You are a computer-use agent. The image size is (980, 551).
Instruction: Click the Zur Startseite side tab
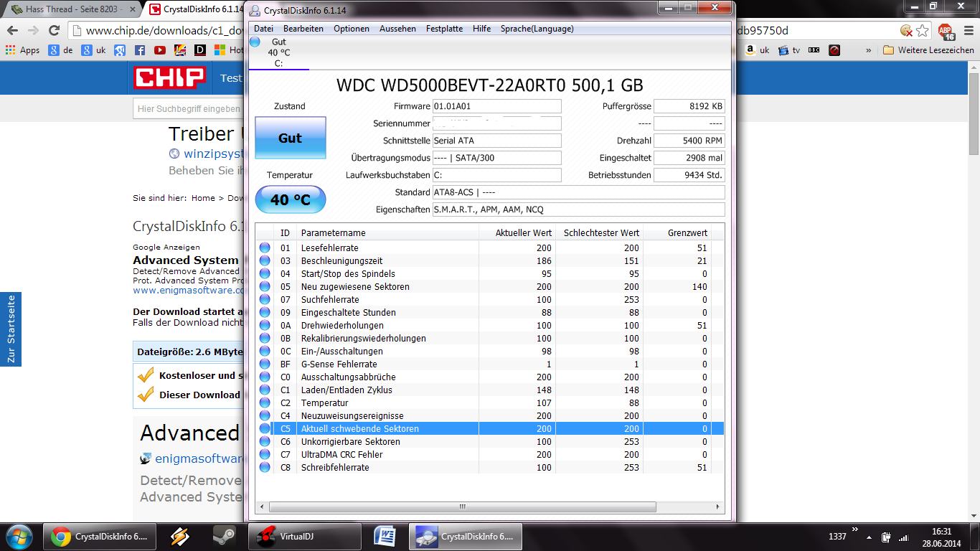click(x=11, y=329)
